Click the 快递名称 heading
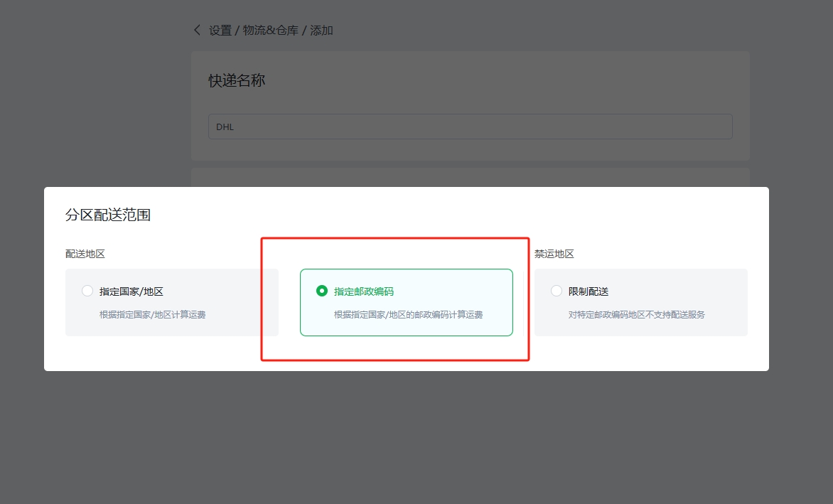 tap(237, 80)
